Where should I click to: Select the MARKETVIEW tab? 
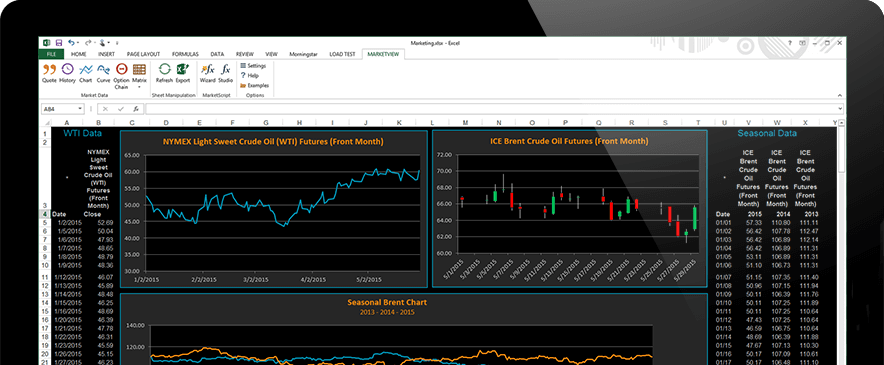[383, 54]
